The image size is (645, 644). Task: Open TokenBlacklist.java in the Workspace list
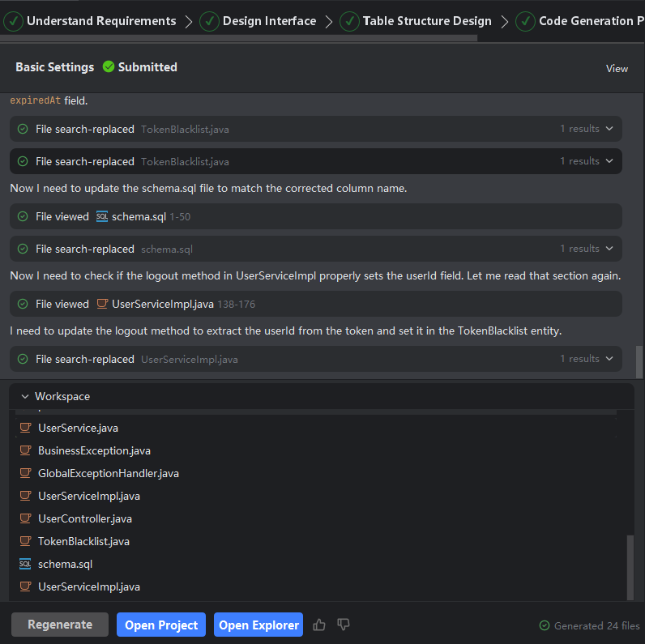(83, 541)
